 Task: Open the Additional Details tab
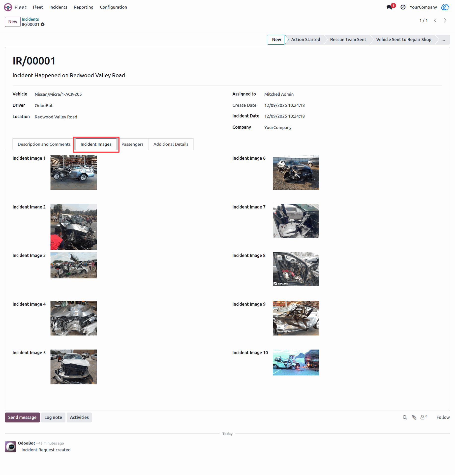(x=171, y=144)
